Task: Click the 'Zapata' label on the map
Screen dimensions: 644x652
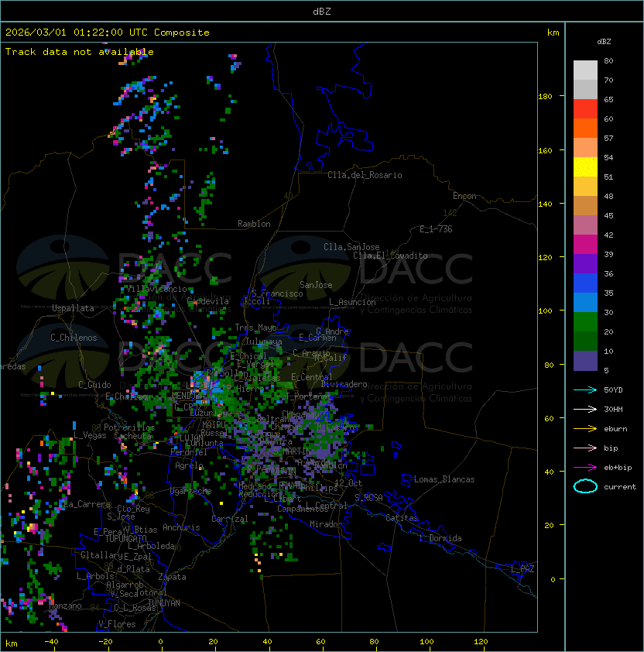Action: (172, 577)
